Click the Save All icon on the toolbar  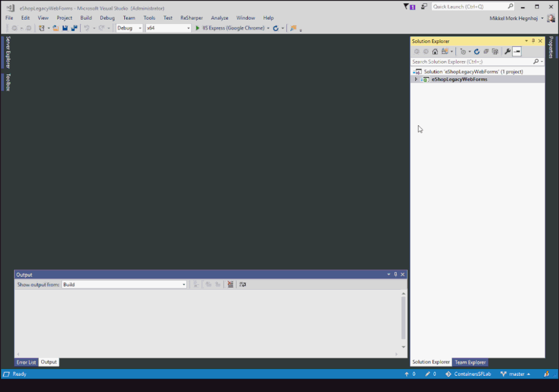pyautogui.click(x=74, y=27)
